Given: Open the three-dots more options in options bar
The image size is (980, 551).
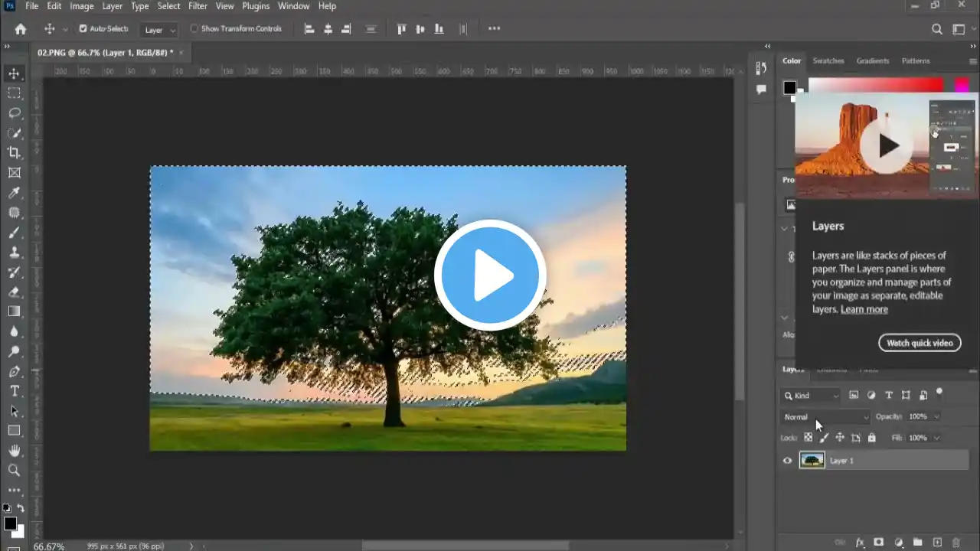Looking at the screenshot, I should point(494,29).
